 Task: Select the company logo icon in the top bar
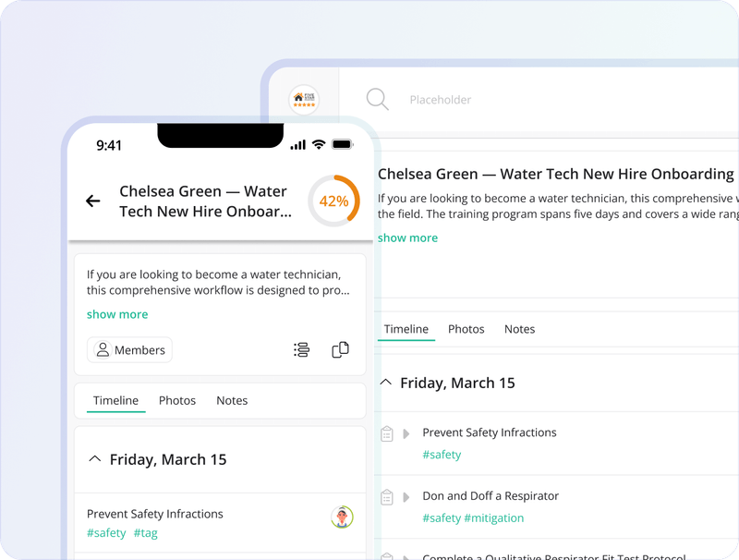point(305,99)
